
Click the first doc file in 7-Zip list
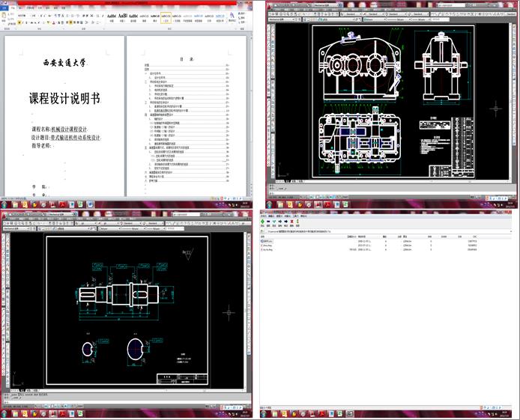coord(268,240)
